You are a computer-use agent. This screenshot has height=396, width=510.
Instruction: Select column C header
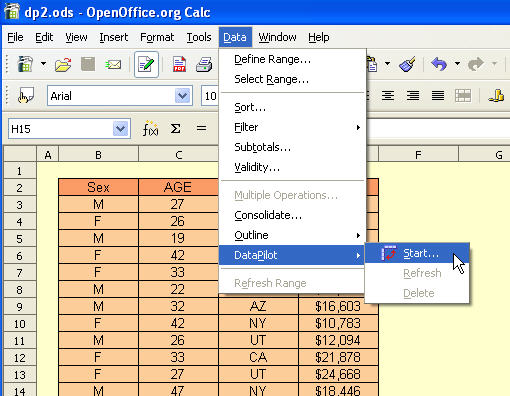pyautogui.click(x=178, y=155)
